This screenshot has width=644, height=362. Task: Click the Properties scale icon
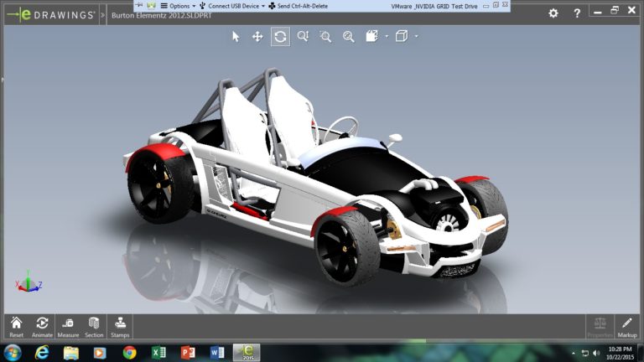coord(600,327)
